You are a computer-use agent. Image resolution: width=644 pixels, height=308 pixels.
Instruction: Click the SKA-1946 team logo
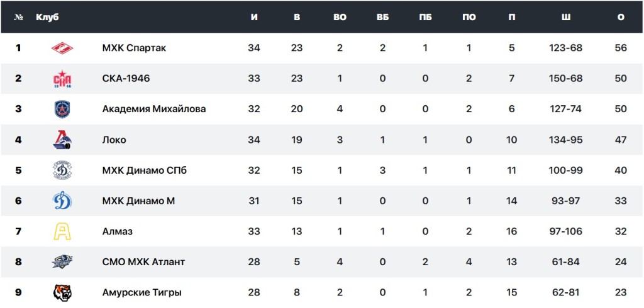[62, 79]
